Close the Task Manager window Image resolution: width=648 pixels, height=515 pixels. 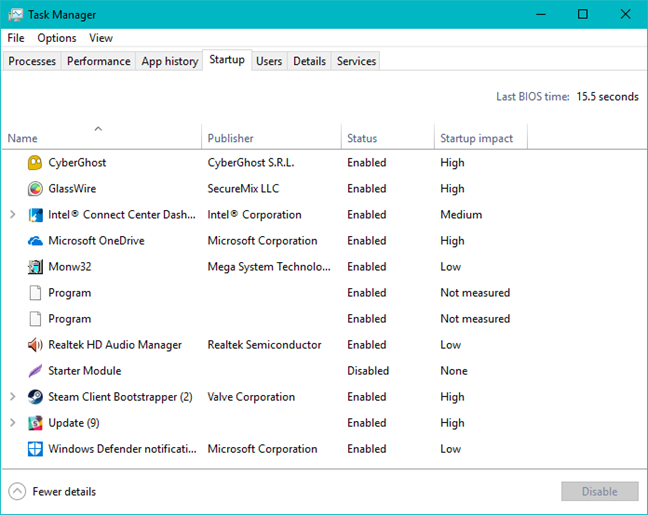tap(625, 14)
